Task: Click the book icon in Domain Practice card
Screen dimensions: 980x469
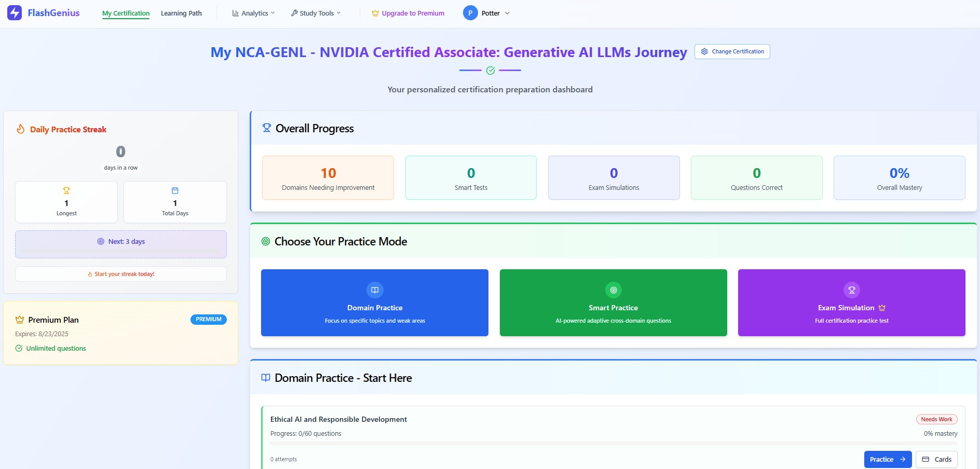Action: point(375,290)
